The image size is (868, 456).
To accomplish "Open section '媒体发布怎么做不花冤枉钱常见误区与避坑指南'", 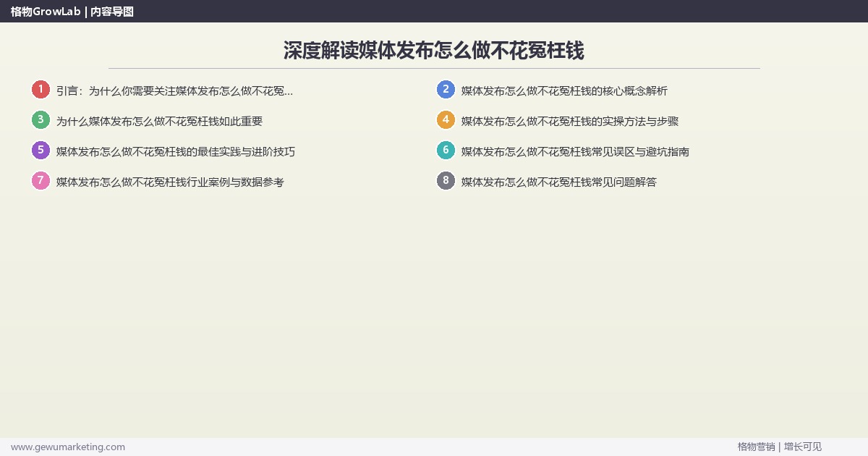I will coord(575,152).
